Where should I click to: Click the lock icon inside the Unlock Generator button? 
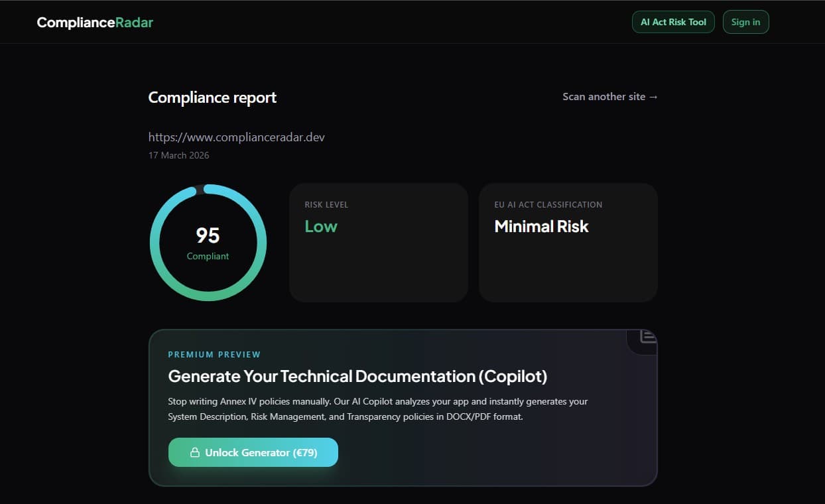[195, 452]
